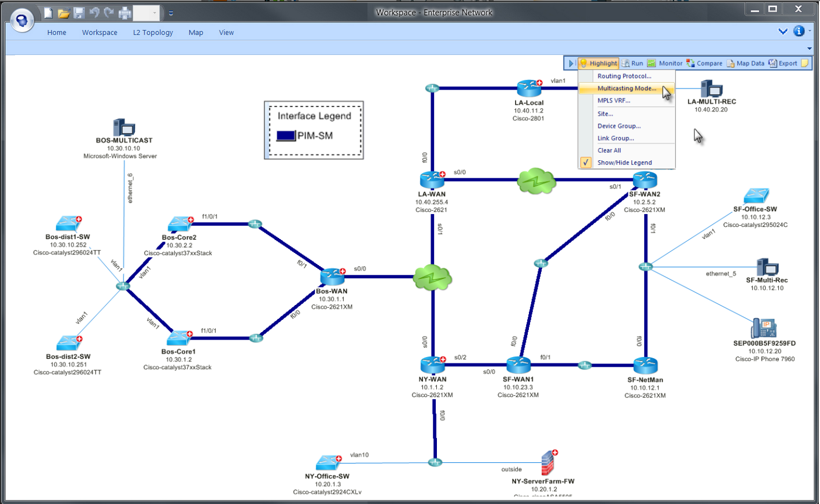The height and width of the screenshot is (504, 820).
Task: Open a file via the folder icon
Action: tap(64, 13)
